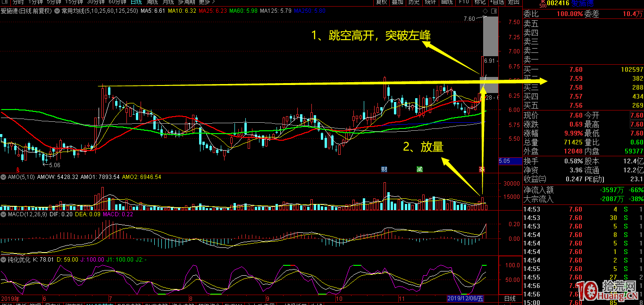Click the 买五 bid row at 7.56
The width and height of the screenshot is (644, 305).
click(583, 105)
